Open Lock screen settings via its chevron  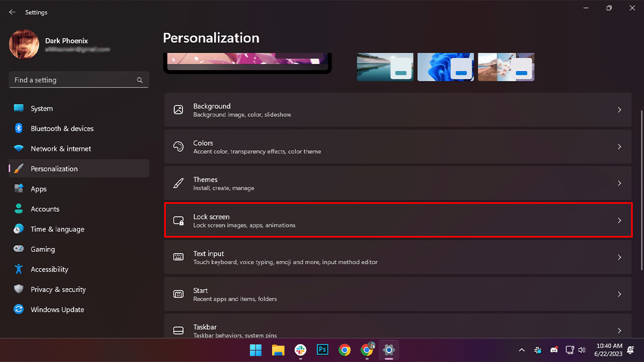[x=619, y=220]
